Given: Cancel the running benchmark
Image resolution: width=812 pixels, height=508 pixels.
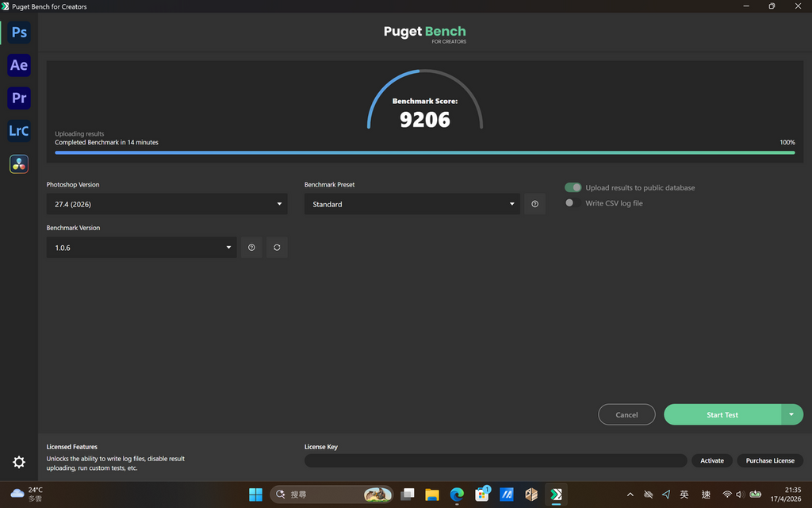Looking at the screenshot, I should (626, 414).
